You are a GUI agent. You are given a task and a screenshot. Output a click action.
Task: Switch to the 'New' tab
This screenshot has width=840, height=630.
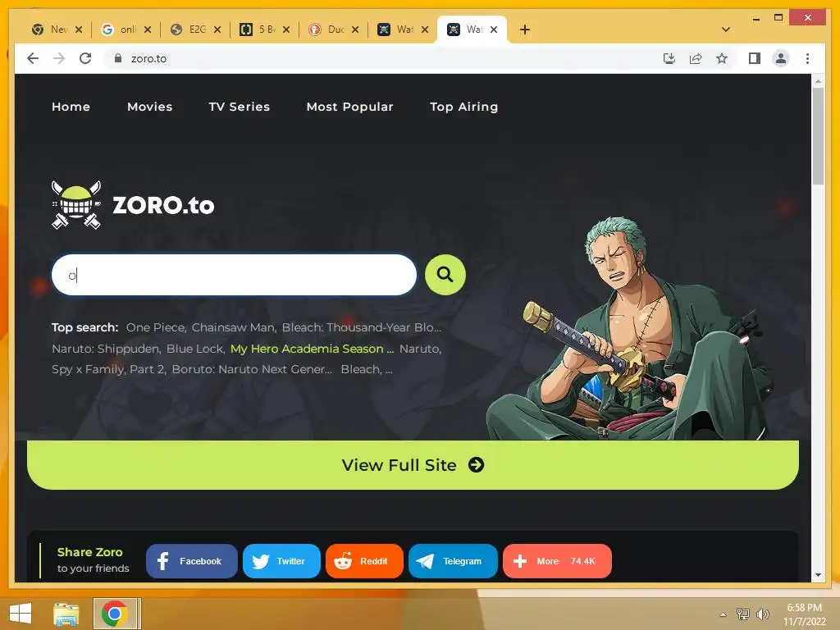pos(51,30)
